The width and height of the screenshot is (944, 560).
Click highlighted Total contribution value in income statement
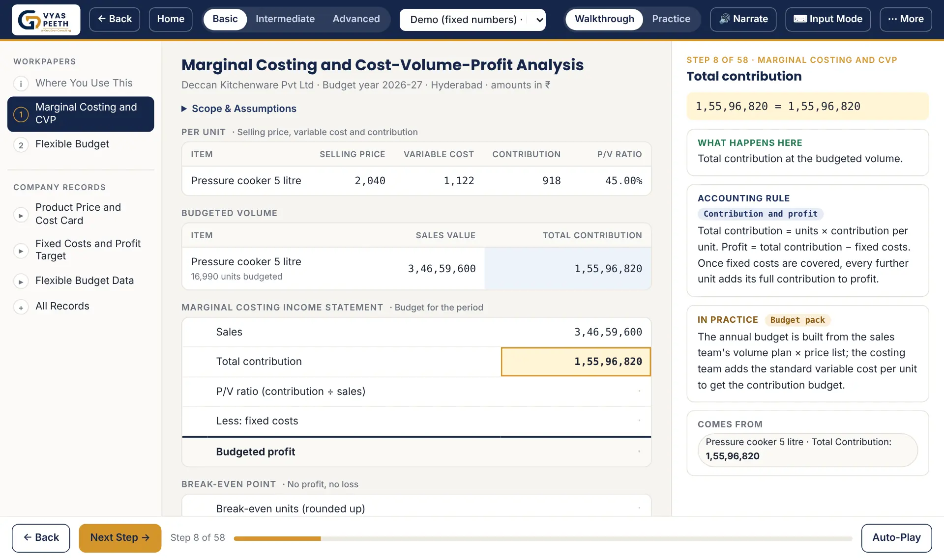pyautogui.click(x=576, y=362)
